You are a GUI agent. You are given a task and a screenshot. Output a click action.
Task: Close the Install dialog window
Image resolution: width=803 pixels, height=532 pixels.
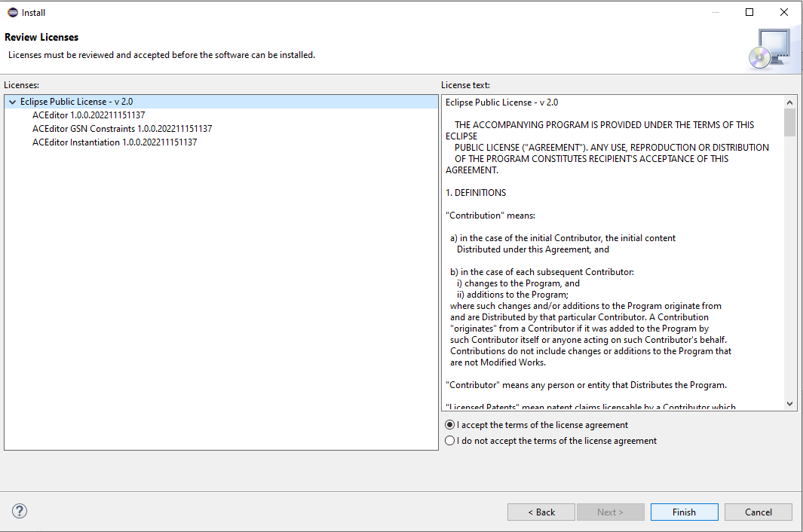pyautogui.click(x=784, y=12)
